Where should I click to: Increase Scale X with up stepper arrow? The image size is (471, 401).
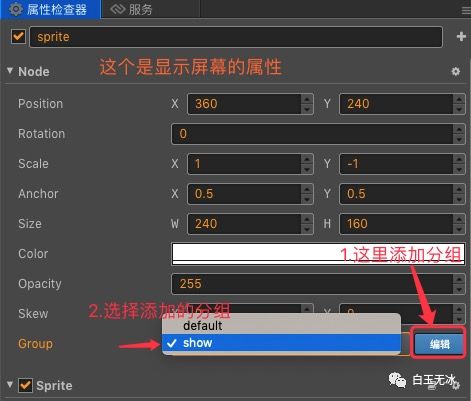pos(307,159)
